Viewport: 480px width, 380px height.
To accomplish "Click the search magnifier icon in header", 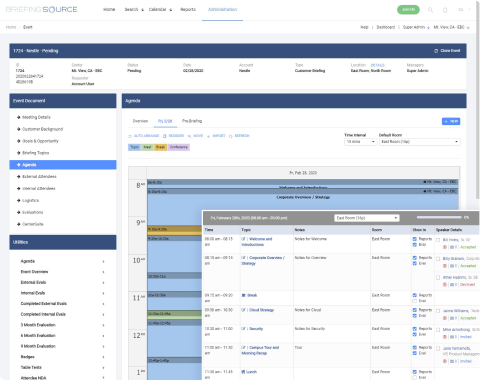I will [430, 10].
